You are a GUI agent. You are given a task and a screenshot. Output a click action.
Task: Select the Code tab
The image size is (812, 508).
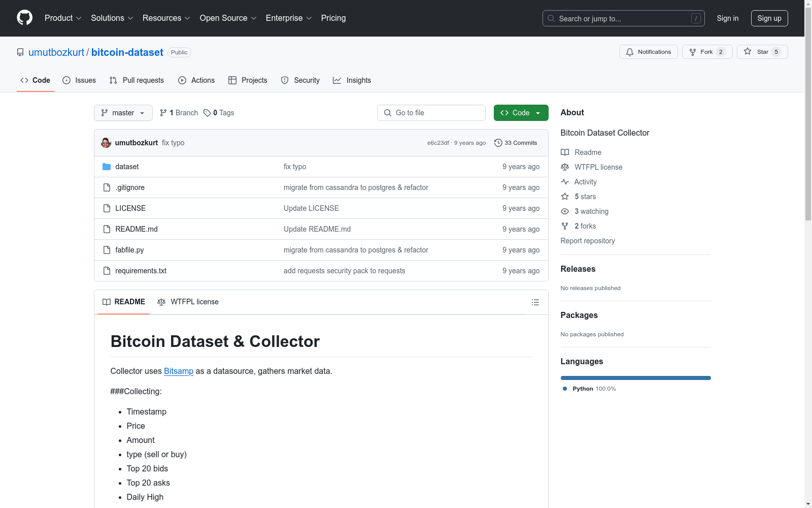point(36,80)
